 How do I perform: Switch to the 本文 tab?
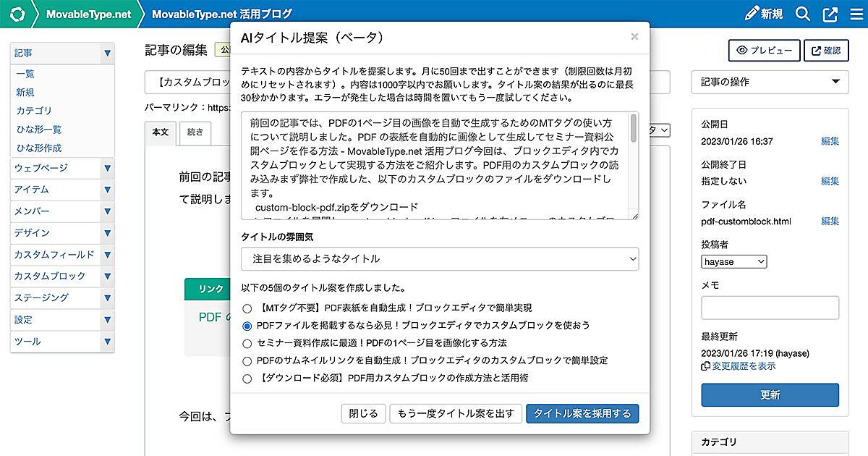coord(161,132)
